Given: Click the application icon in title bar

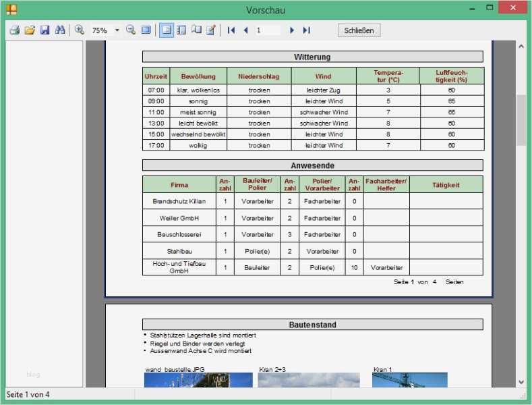Looking at the screenshot, I should point(11,9).
